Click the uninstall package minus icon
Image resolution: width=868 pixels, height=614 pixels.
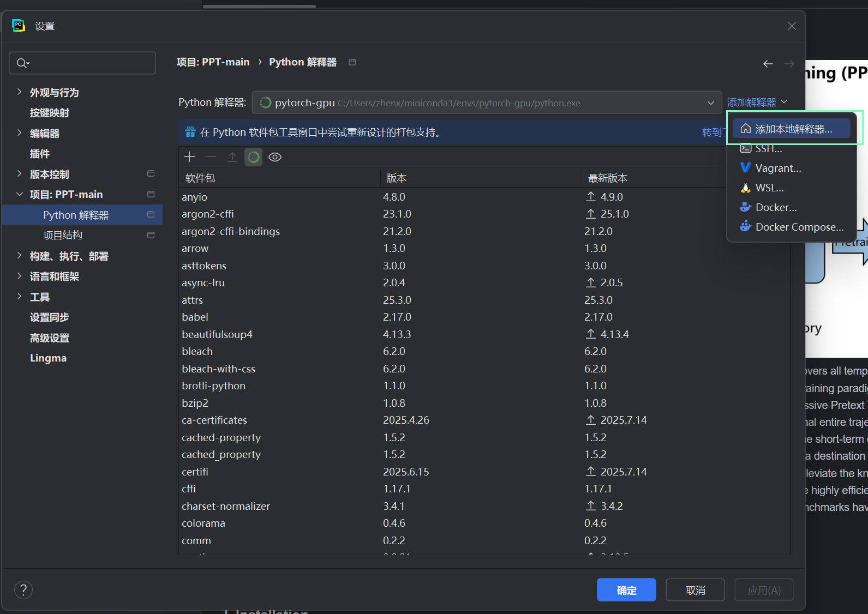tap(211, 157)
